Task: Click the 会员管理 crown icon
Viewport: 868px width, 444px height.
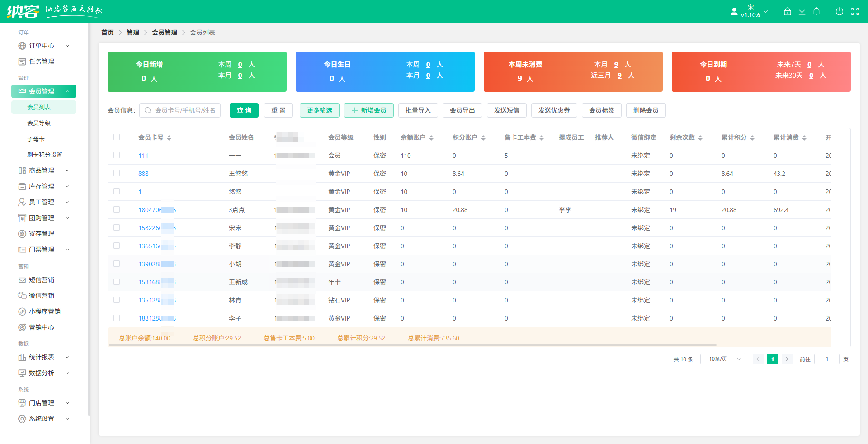Action: 22,91
